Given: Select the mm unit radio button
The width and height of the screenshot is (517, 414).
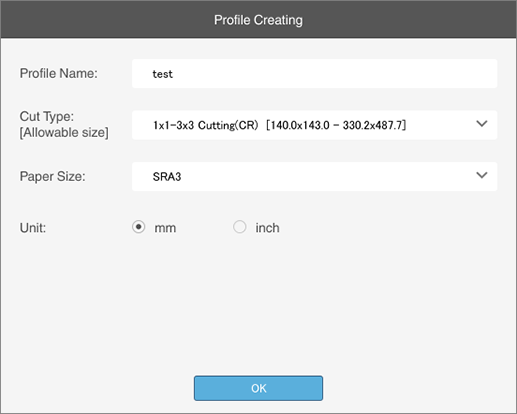Looking at the screenshot, I should click(x=138, y=227).
